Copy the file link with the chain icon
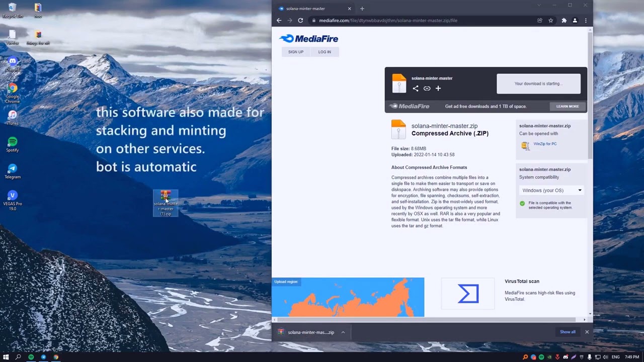The width and height of the screenshot is (644, 362). (x=427, y=88)
